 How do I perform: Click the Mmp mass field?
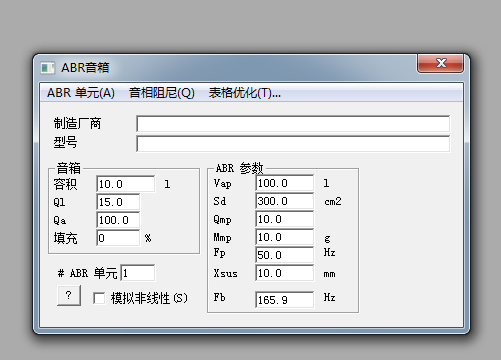pyautogui.click(x=284, y=237)
